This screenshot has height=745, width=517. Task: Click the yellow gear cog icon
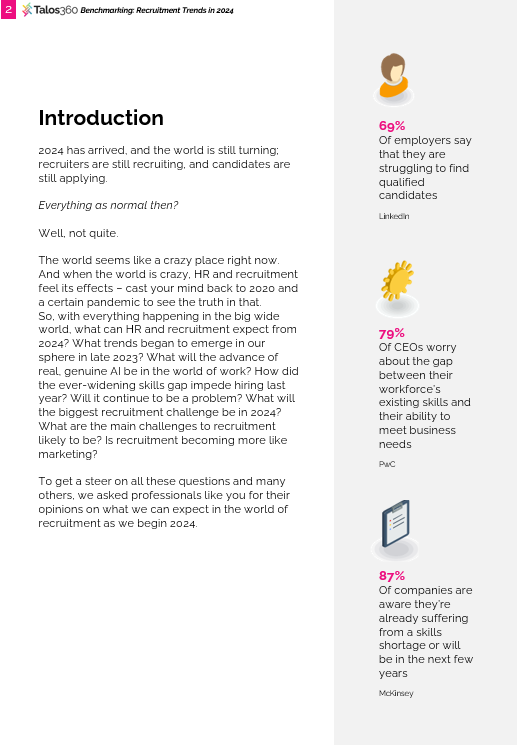(x=397, y=287)
